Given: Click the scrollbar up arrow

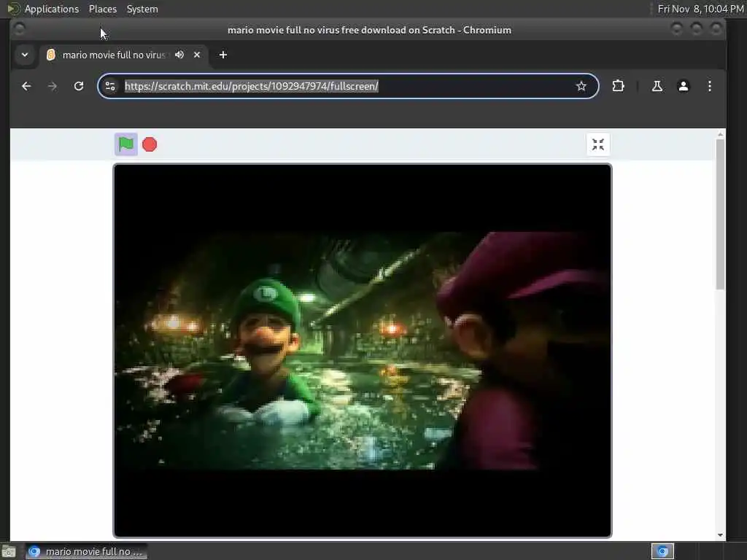Looking at the screenshot, I should pyautogui.click(x=720, y=135).
